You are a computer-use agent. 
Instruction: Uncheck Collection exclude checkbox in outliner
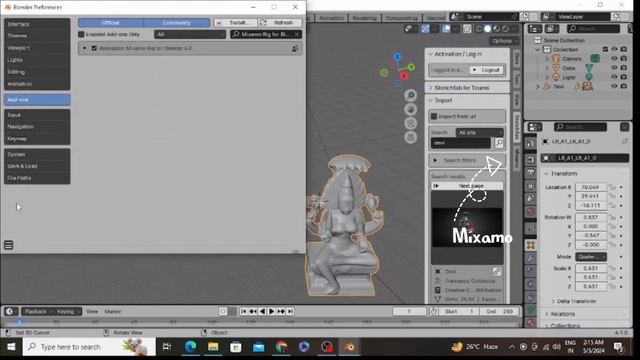605,49
